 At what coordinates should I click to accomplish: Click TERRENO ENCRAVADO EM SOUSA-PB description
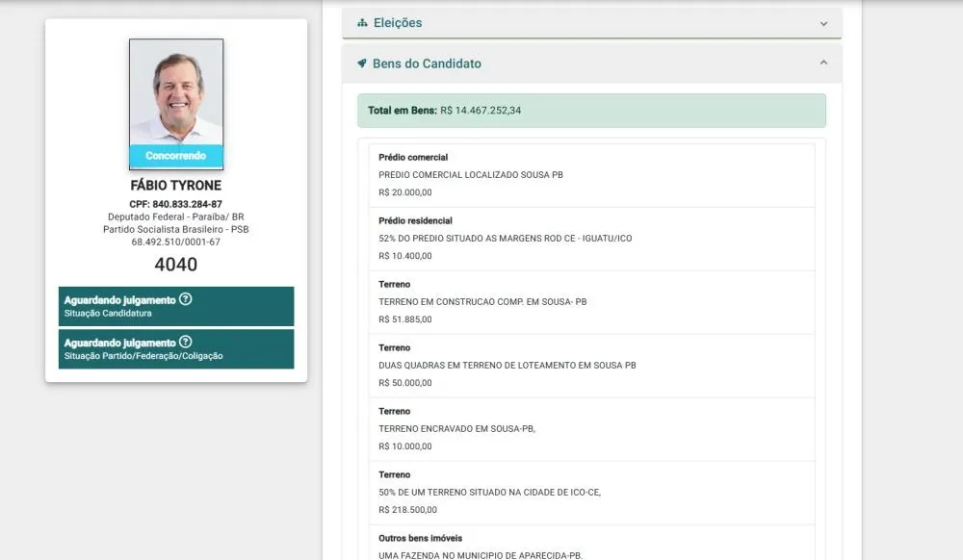(456, 429)
